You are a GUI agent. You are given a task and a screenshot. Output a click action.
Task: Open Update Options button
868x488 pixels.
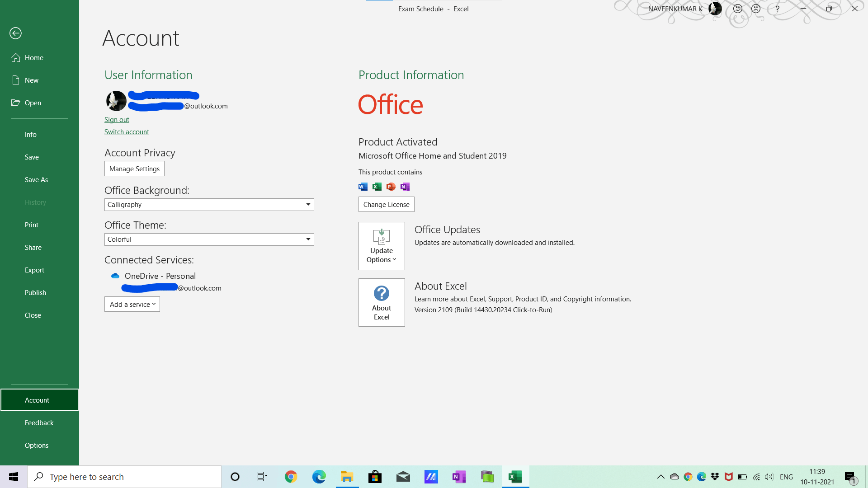click(x=382, y=246)
